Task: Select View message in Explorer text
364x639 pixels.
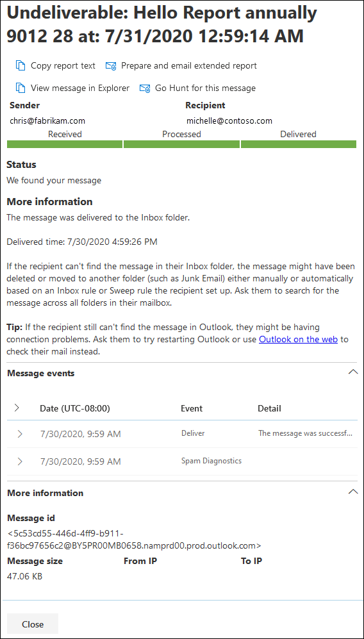Action: point(80,88)
